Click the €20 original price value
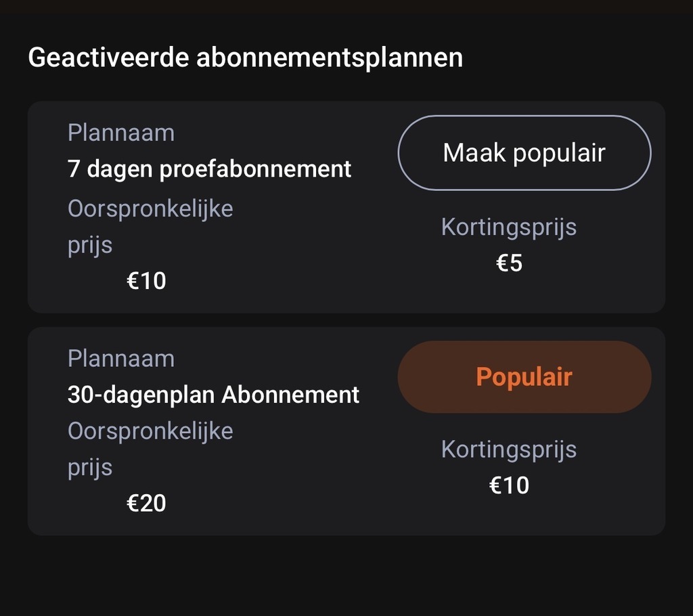The height and width of the screenshot is (616, 693). click(146, 503)
